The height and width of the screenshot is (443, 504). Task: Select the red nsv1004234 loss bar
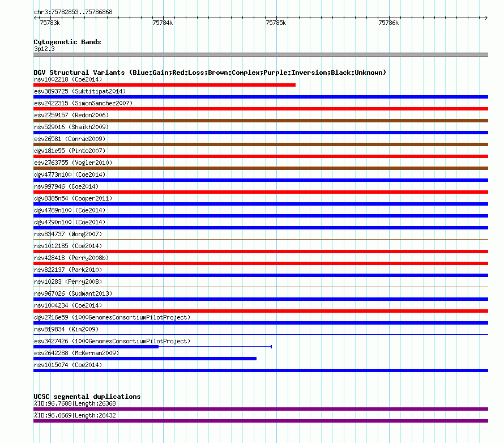click(260, 311)
